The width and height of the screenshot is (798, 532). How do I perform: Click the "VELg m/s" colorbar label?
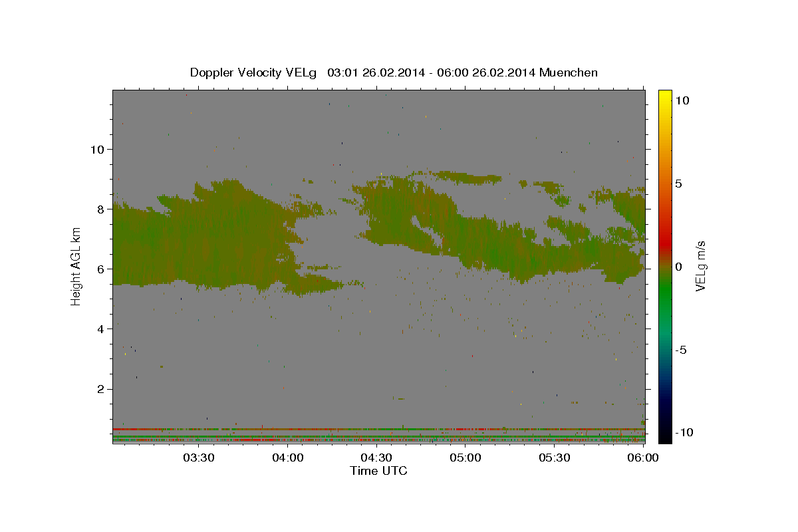701,265
